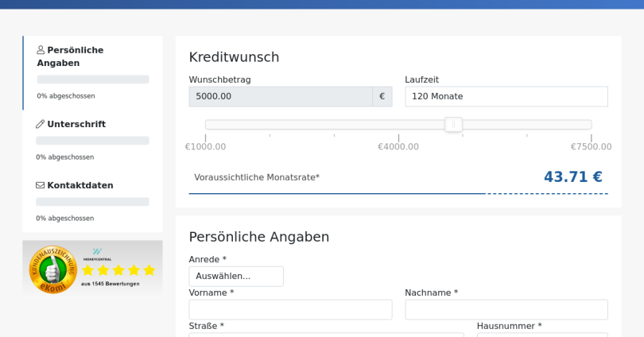The width and height of the screenshot is (644, 337).
Task: Click the envelope icon beside Kontaktdaten
Action: point(40,185)
